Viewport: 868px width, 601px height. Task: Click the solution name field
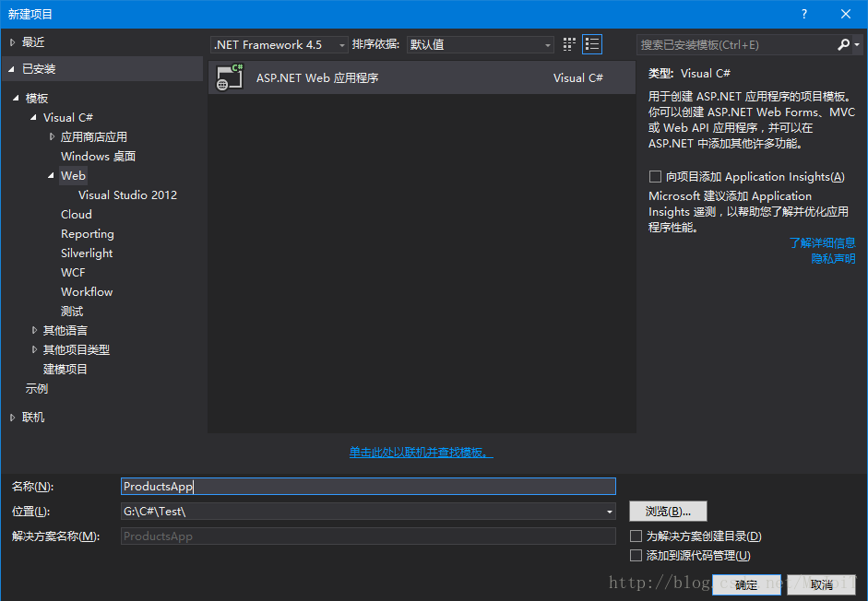(x=368, y=536)
